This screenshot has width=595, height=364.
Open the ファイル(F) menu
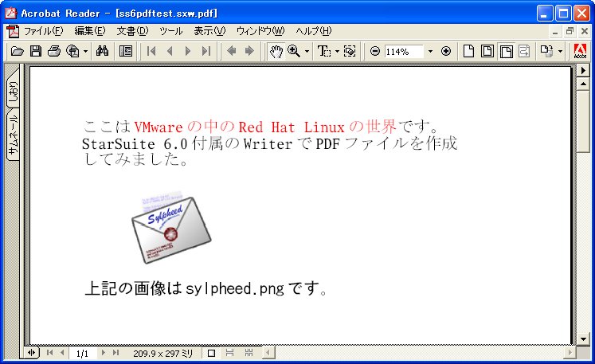(43, 31)
